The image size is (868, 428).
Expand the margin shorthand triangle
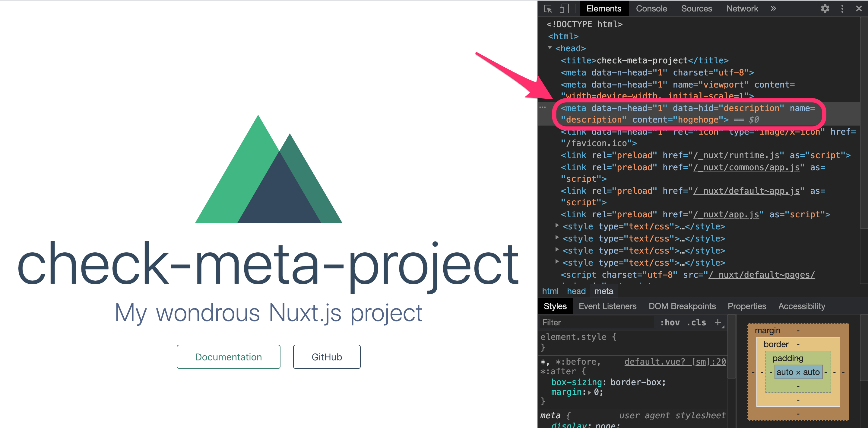589,392
